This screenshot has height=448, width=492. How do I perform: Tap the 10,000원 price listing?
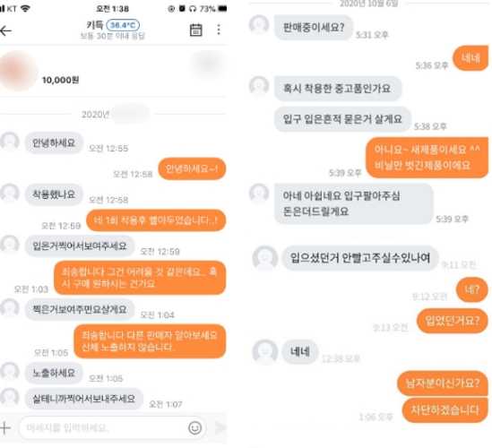(60, 80)
